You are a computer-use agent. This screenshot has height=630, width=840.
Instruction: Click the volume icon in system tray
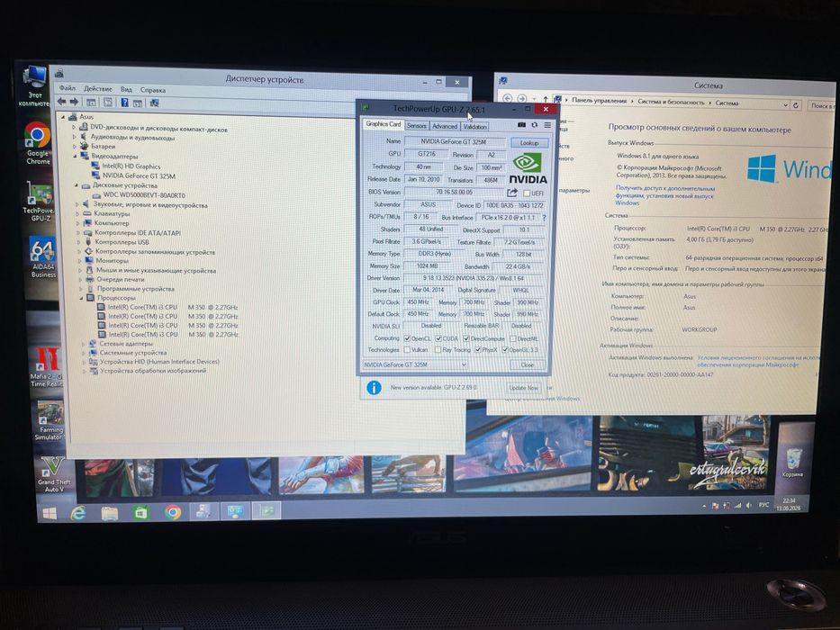click(x=748, y=505)
